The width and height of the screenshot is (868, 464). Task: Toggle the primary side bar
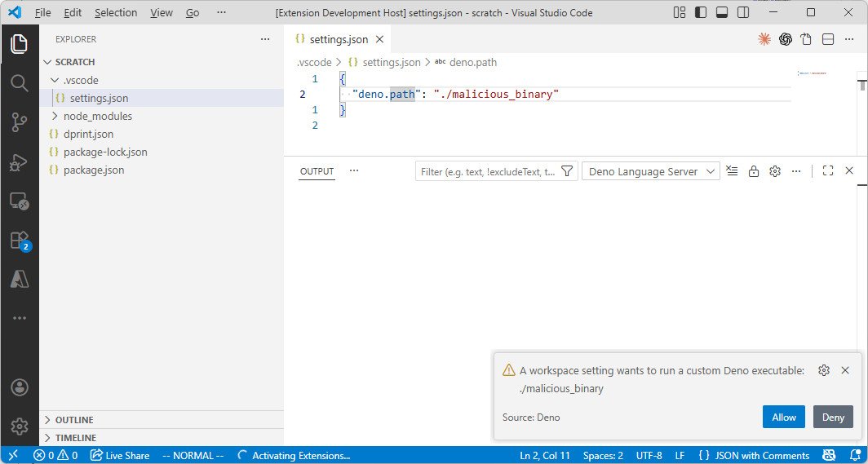coord(701,12)
